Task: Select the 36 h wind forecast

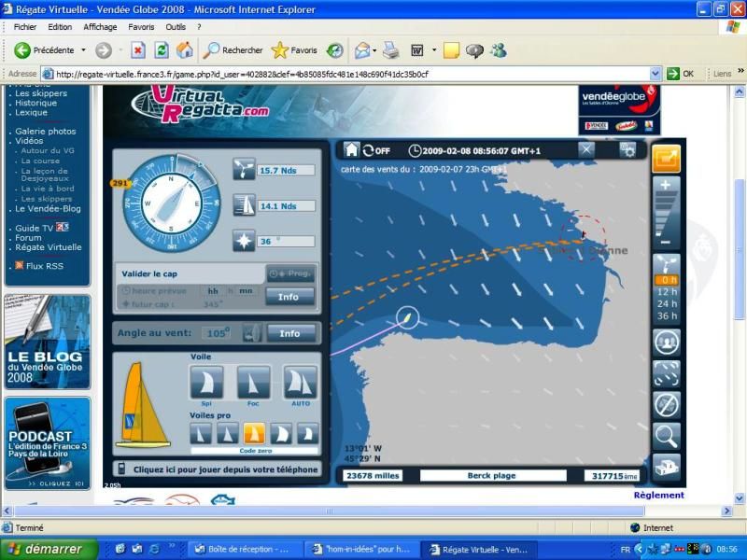Action: (x=667, y=315)
